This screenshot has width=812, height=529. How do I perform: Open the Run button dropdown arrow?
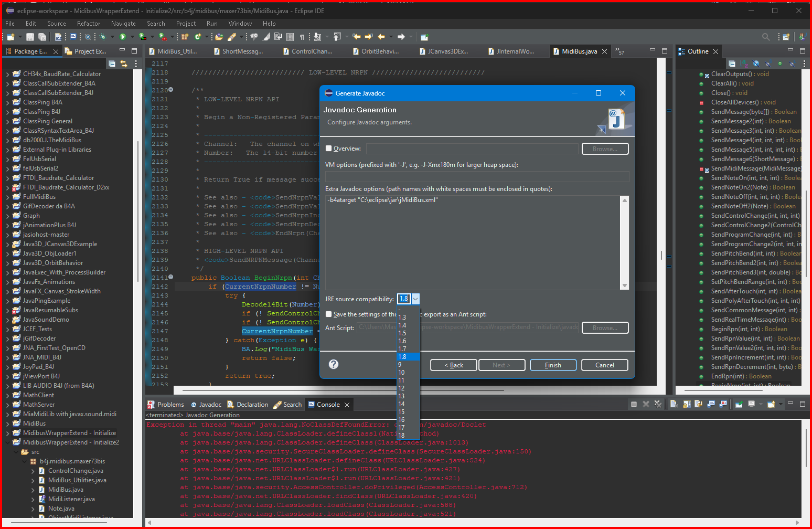coord(131,37)
